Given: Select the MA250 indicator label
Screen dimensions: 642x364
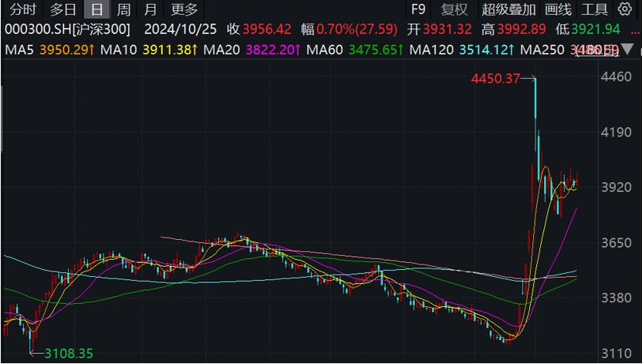Looking at the screenshot, I should [x=542, y=50].
